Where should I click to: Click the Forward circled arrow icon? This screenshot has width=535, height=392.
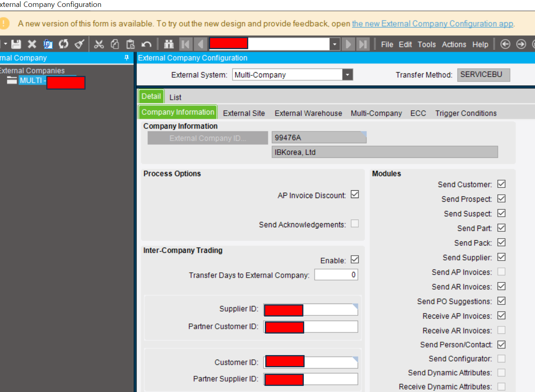[x=521, y=44]
